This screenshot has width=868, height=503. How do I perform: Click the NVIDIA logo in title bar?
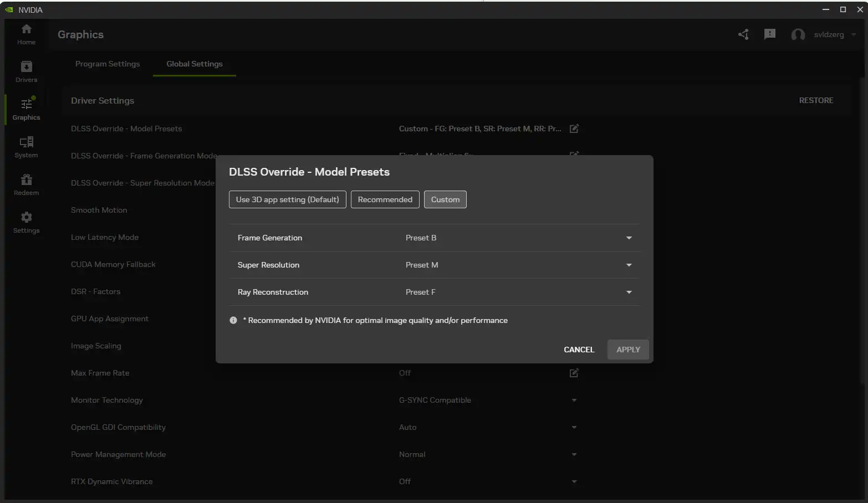(9, 10)
